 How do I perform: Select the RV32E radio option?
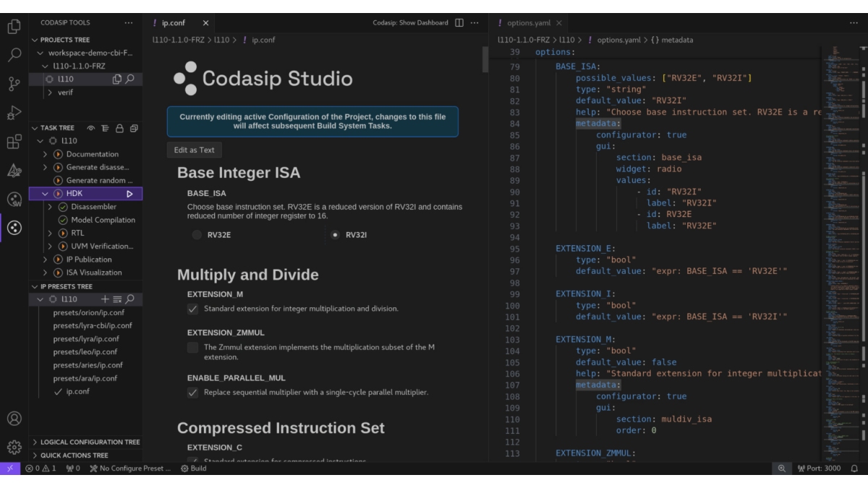tap(197, 235)
